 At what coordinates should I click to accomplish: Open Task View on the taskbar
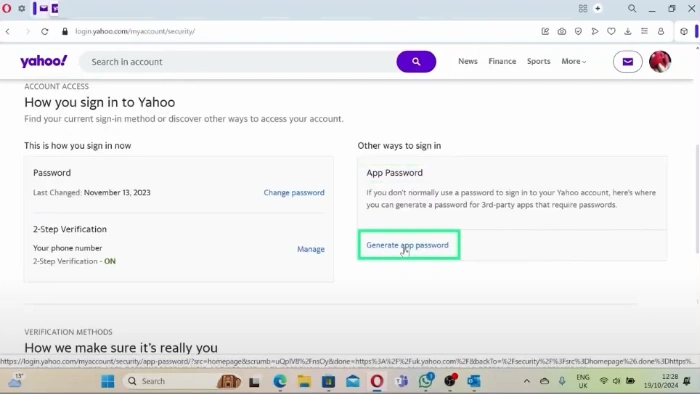pyautogui.click(x=254, y=382)
